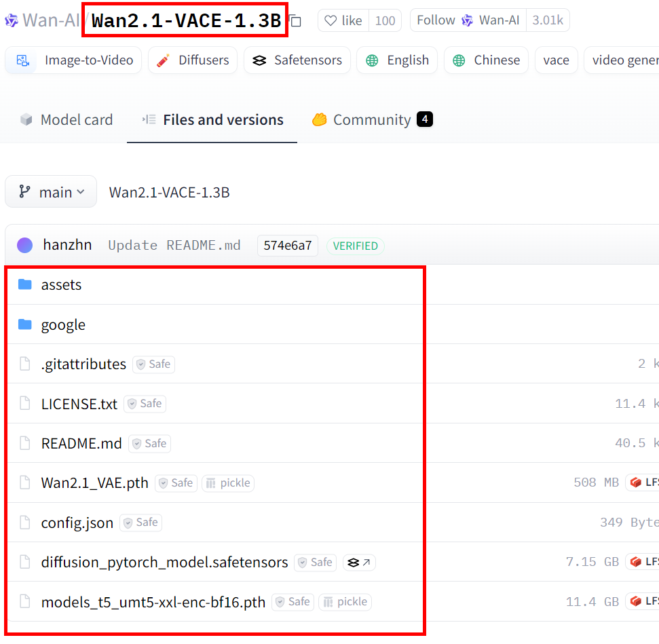Open the Update README.md commit message
Image resolution: width=659 pixels, height=644 pixels.
[x=174, y=245]
